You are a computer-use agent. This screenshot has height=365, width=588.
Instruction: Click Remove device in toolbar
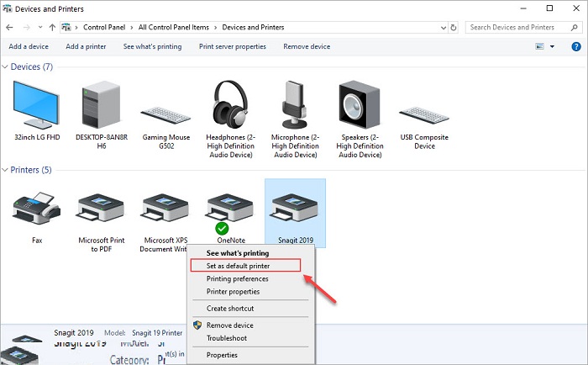[x=307, y=46]
